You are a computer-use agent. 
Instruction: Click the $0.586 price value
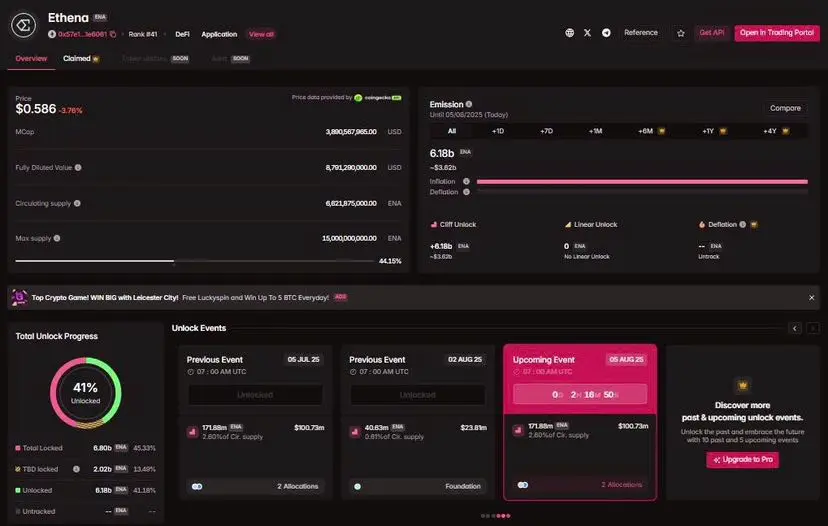point(36,109)
